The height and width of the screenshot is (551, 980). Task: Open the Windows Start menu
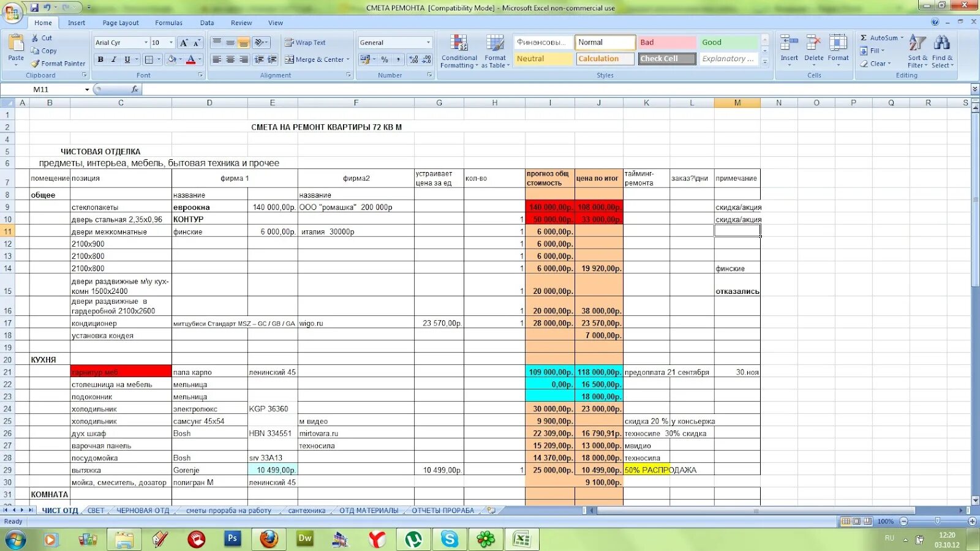tap(15, 539)
